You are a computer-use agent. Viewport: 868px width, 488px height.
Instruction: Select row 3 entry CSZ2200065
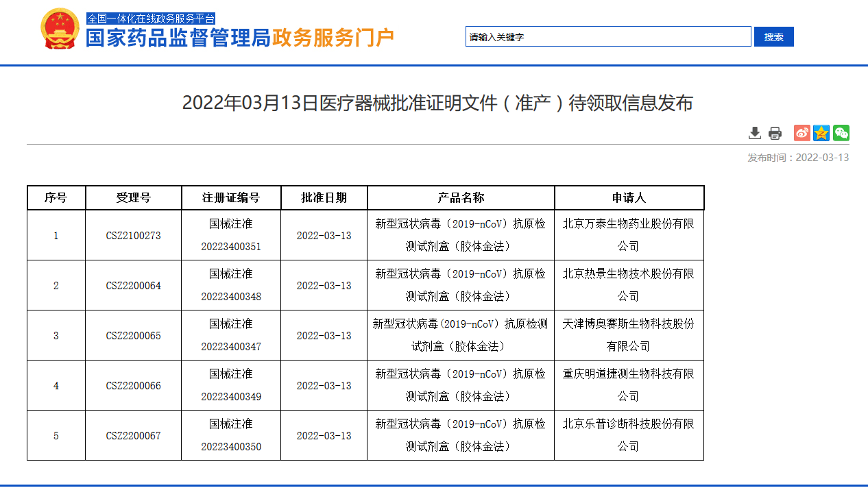pos(133,335)
